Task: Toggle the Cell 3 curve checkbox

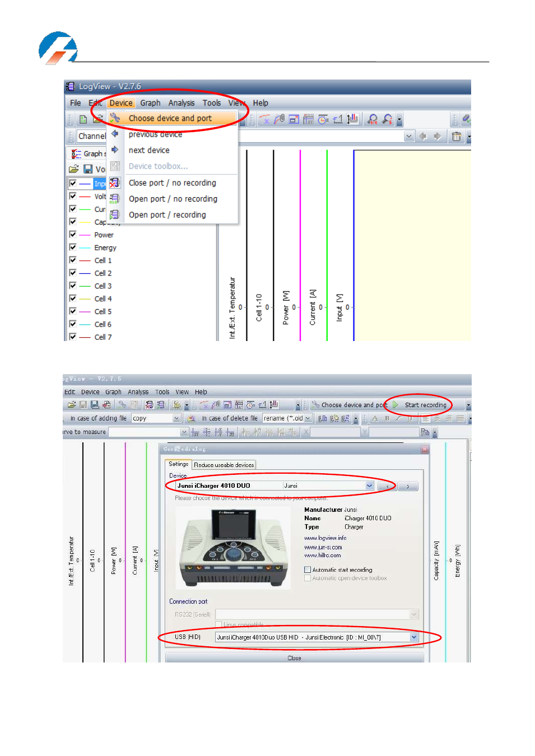Action: (x=73, y=286)
